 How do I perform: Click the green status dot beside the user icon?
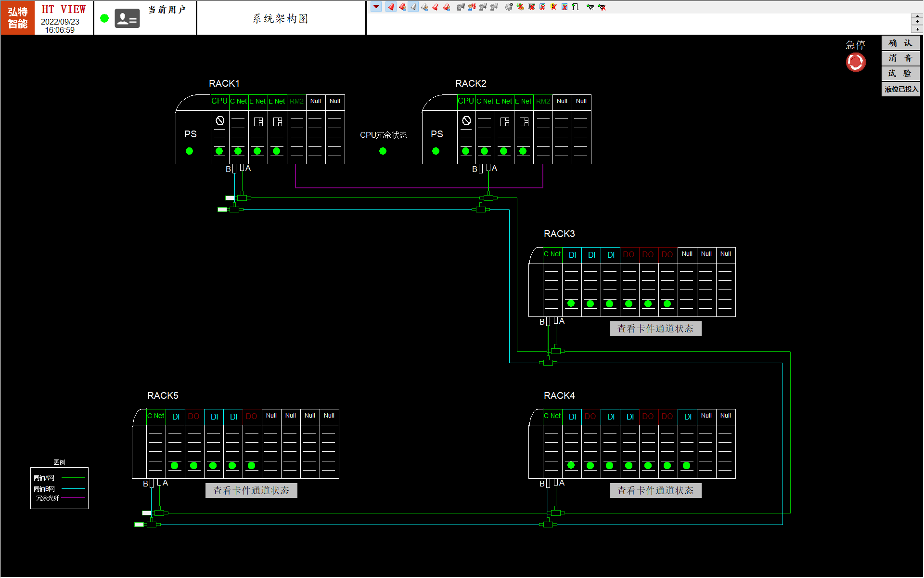pos(104,19)
